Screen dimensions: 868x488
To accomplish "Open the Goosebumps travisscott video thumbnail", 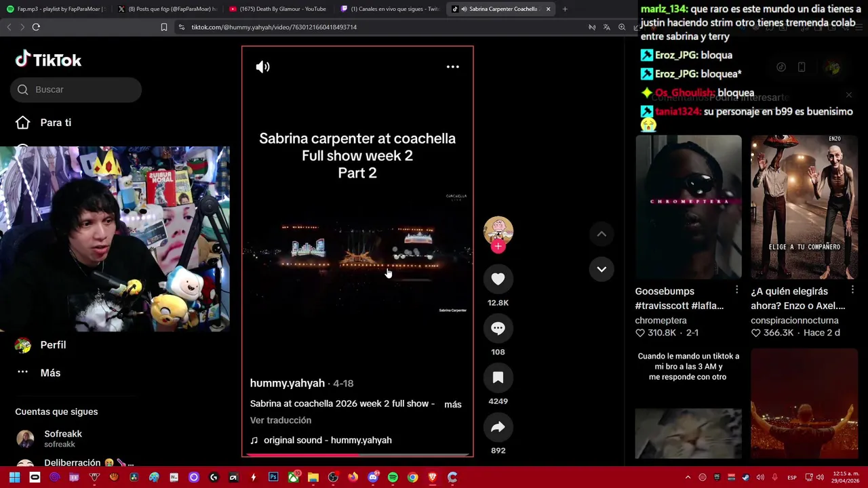I will (x=688, y=207).
